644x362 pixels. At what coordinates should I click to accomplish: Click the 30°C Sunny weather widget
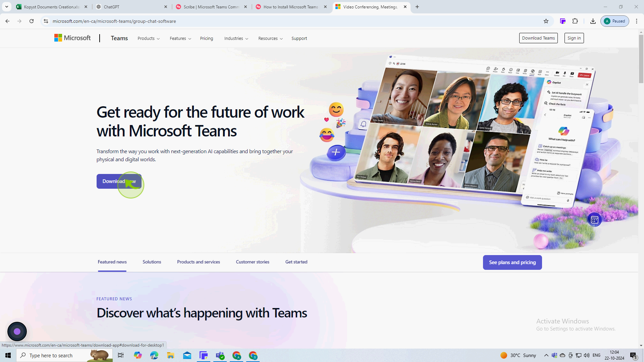tap(518, 355)
